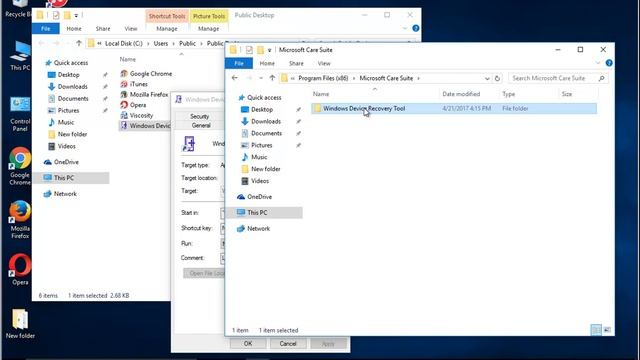Go up one level in Microsoft Care Suite window

(272, 78)
